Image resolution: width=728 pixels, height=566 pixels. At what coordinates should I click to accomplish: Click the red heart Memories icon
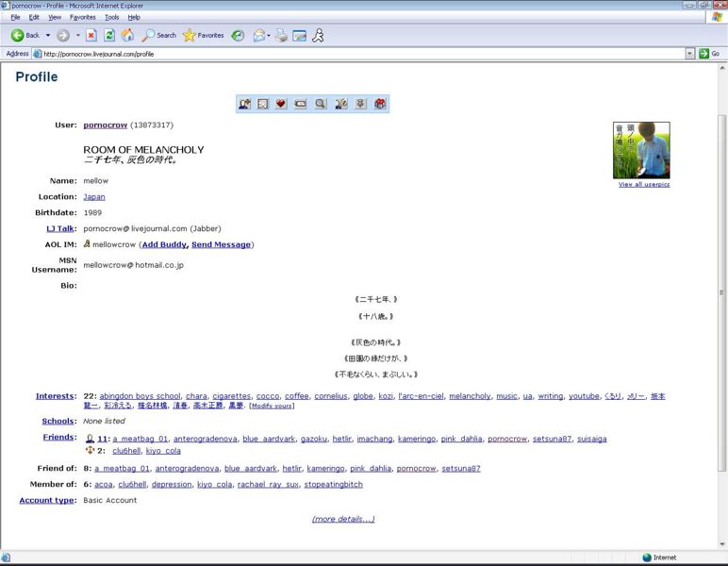(281, 104)
